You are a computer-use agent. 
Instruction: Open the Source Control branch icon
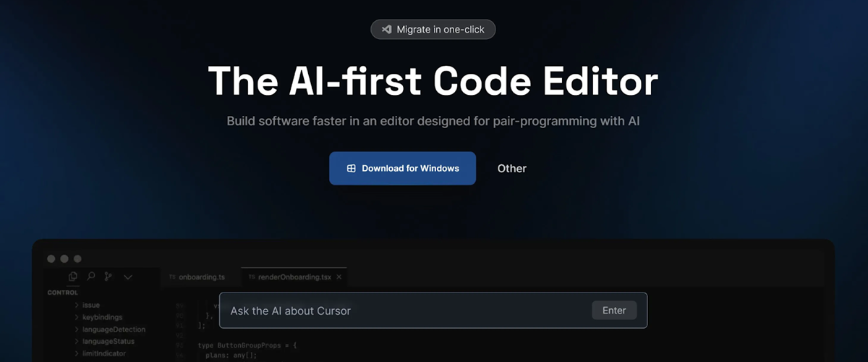click(108, 277)
